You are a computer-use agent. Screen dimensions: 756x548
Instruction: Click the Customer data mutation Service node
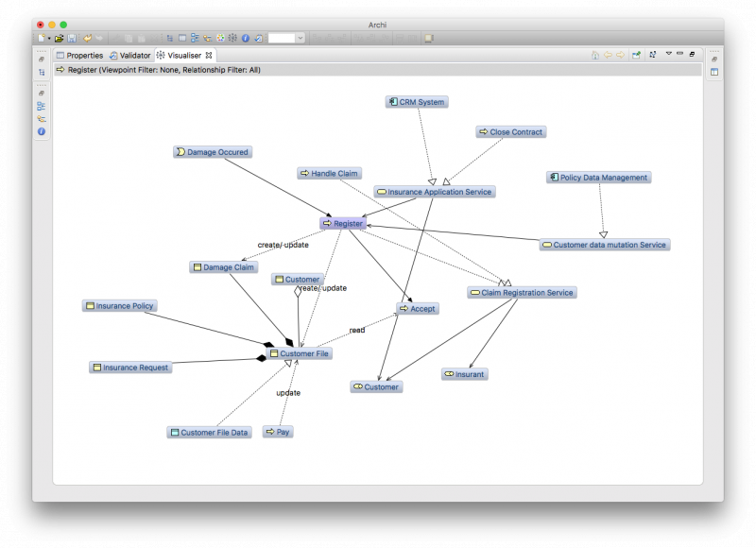[605, 245]
